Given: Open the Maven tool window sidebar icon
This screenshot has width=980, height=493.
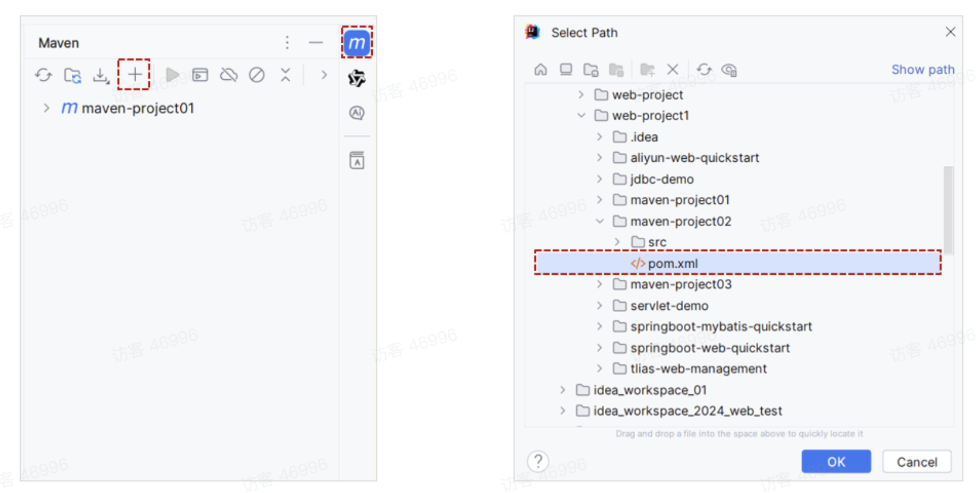Looking at the screenshot, I should click(357, 43).
